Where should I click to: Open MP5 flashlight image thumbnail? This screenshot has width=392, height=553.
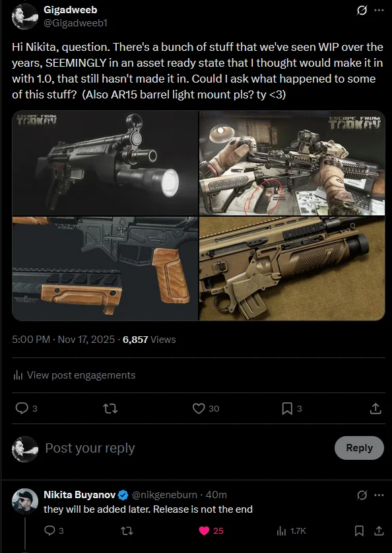(106, 163)
